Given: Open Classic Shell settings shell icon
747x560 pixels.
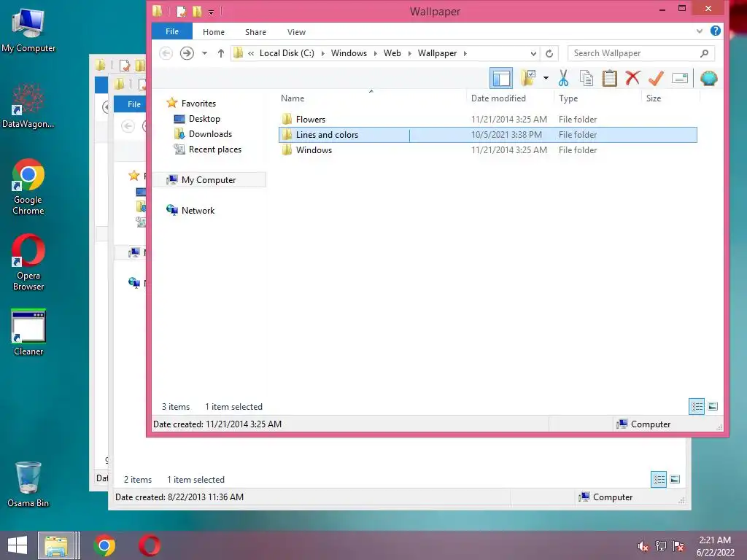Looking at the screenshot, I should pos(709,78).
